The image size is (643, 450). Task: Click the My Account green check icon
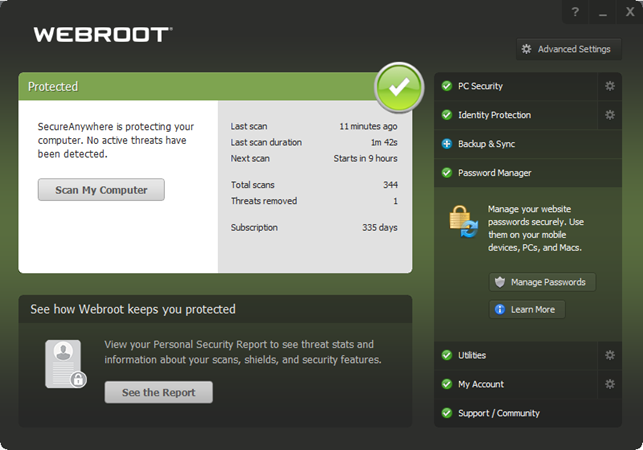click(447, 384)
